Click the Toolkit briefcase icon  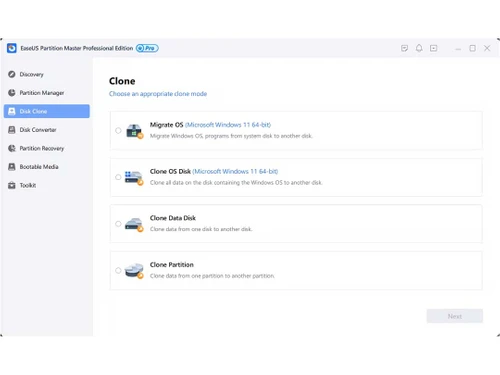pyautogui.click(x=12, y=185)
